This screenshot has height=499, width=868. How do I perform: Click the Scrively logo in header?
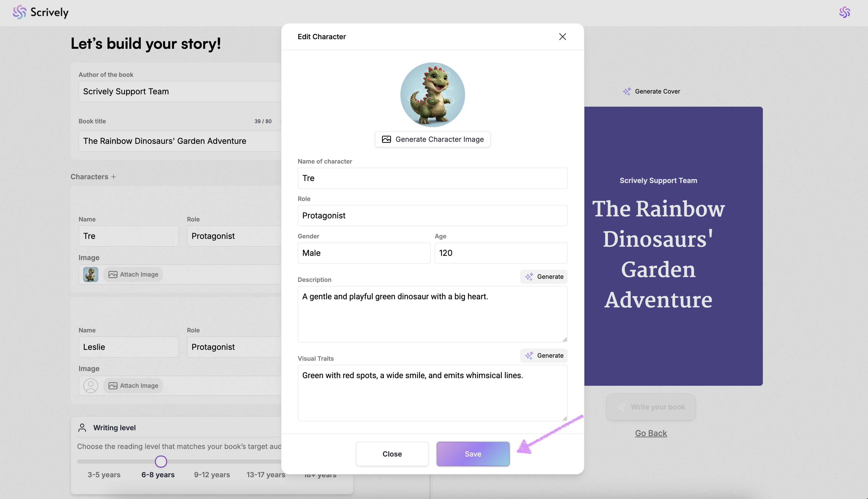[x=40, y=12]
